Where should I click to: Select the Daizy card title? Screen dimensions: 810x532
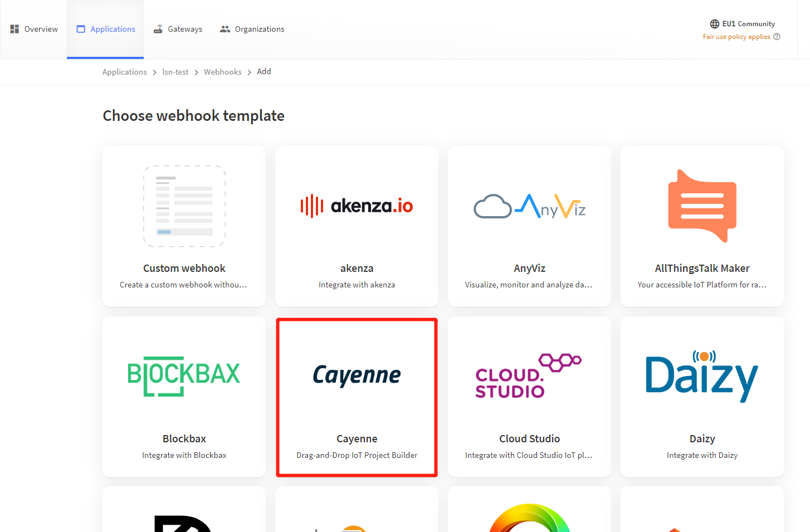pos(702,439)
